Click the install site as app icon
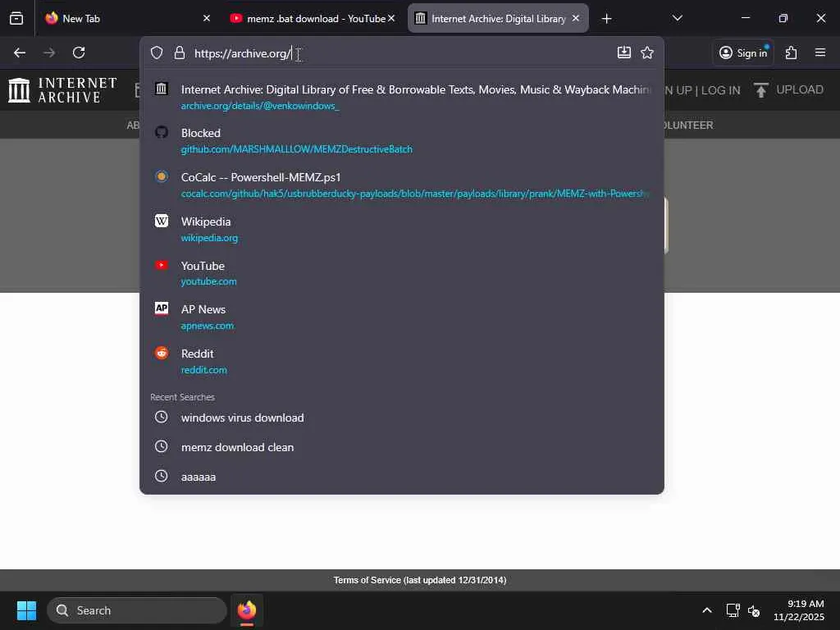 (624, 52)
